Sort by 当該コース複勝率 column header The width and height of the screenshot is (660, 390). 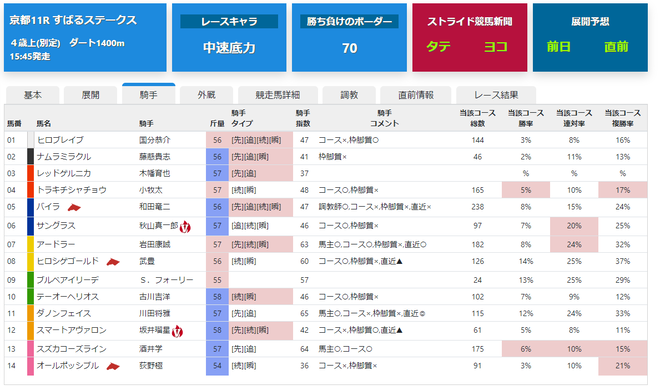coord(623,118)
